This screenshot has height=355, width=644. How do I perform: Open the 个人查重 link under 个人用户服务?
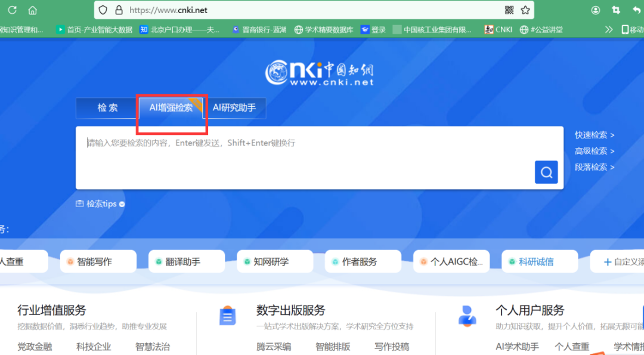point(572,347)
